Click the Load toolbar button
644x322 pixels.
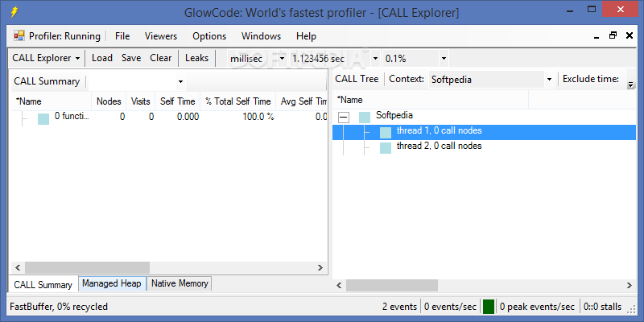click(x=102, y=58)
